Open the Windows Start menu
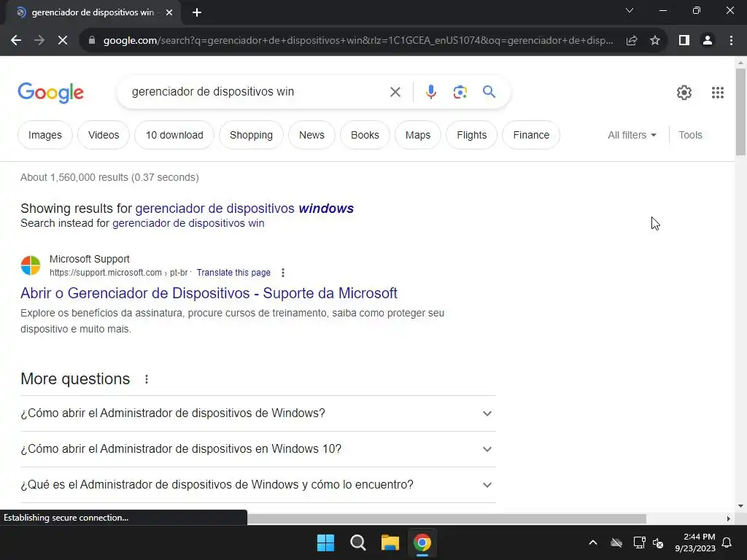 tap(326, 542)
